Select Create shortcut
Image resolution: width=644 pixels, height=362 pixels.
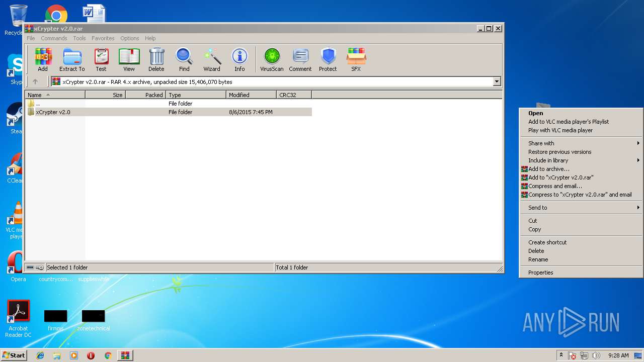[581, 242]
